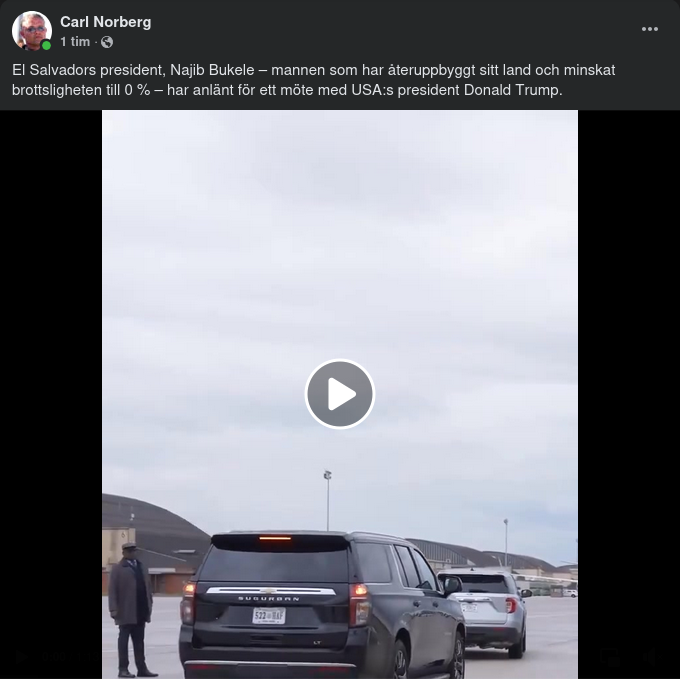Viewport: 680px width, 679px height.
Task: Click the faint play control in the video's bottom bar
Action: pyautogui.click(x=21, y=656)
